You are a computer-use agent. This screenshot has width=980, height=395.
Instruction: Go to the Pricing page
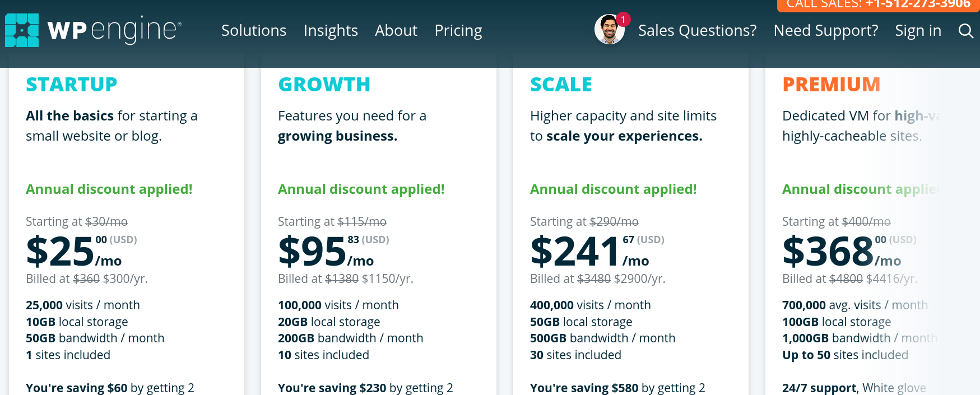pyautogui.click(x=458, y=31)
